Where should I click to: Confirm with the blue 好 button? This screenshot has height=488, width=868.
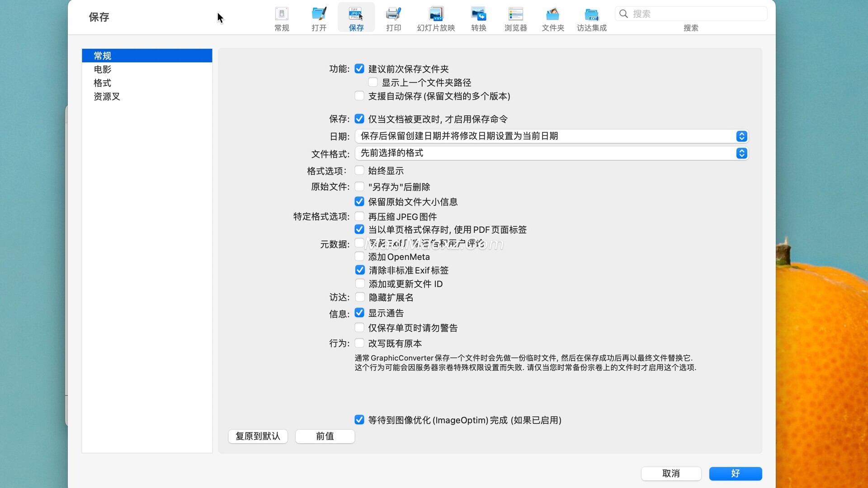pos(735,473)
